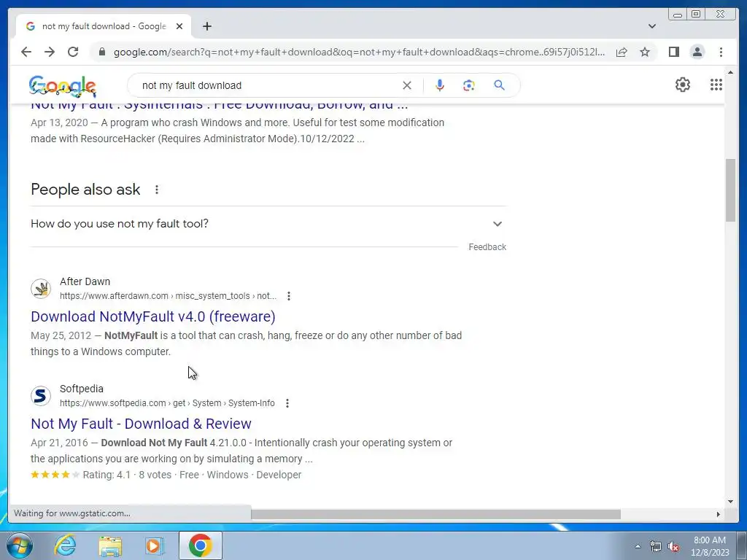
Task: Click the Google holiday logo
Action: coord(63,86)
